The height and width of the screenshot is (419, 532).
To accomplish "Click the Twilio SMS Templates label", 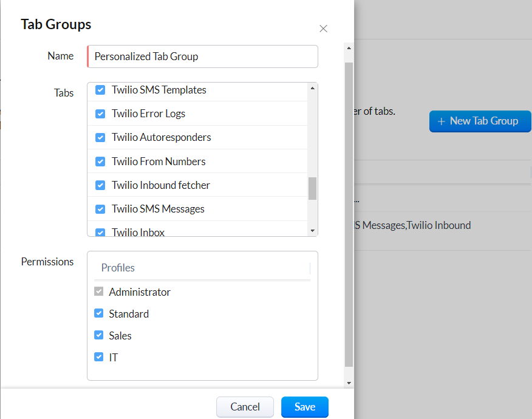I will 159,90.
